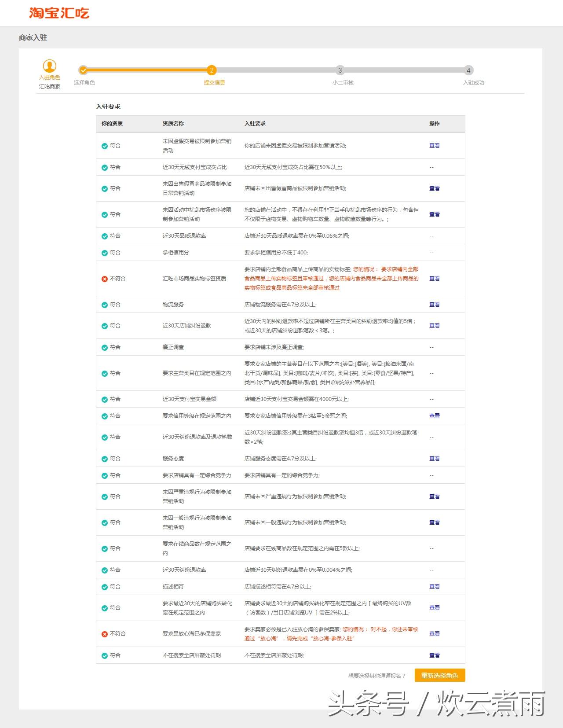Click green check icon for 廉正调查 row
Image resolution: width=563 pixels, height=728 pixels.
tap(105, 347)
